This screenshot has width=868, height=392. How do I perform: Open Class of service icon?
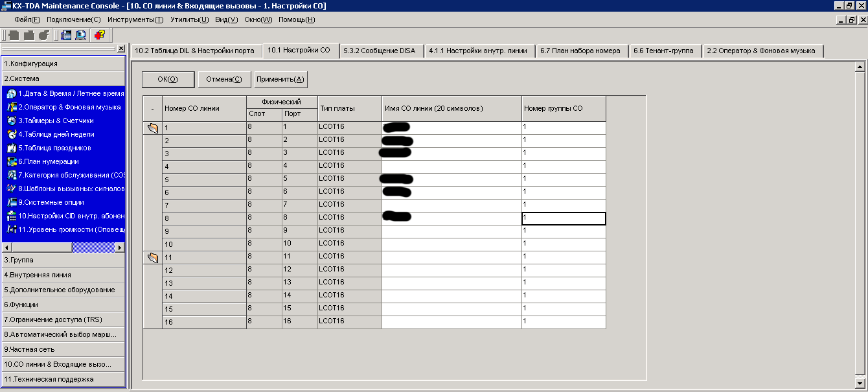[x=11, y=175]
